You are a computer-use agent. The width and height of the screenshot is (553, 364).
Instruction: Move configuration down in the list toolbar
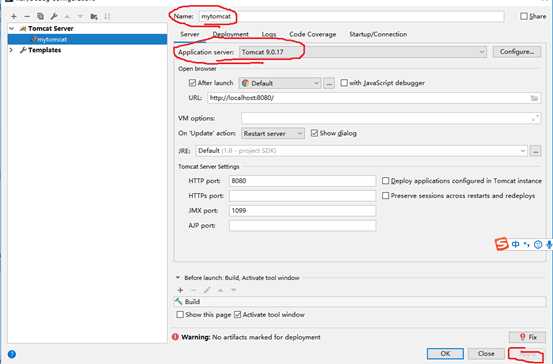pos(80,16)
